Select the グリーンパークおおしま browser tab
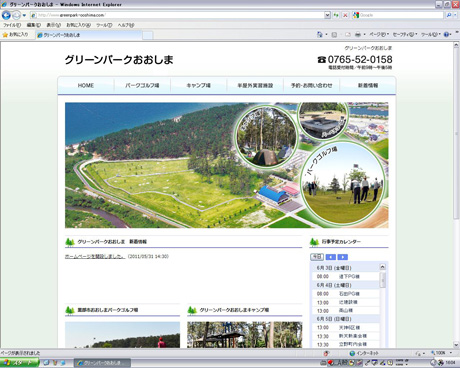Screen dimensions: 460x368 point(88,35)
